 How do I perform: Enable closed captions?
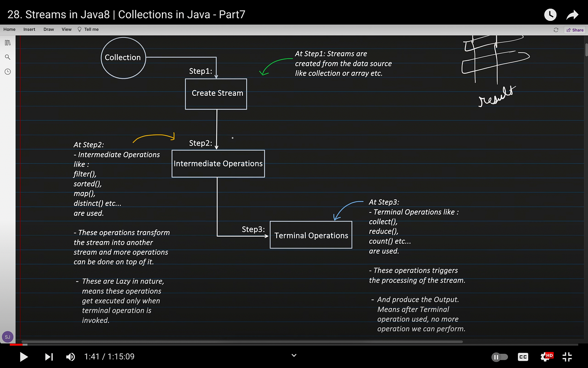(523, 356)
